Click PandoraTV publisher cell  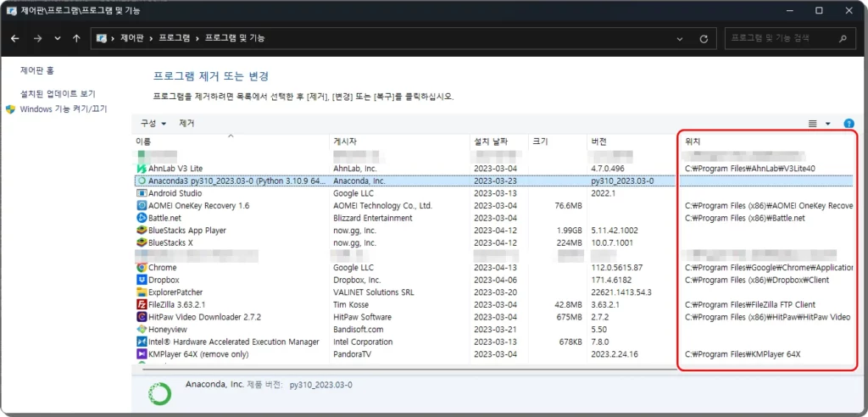(x=353, y=354)
